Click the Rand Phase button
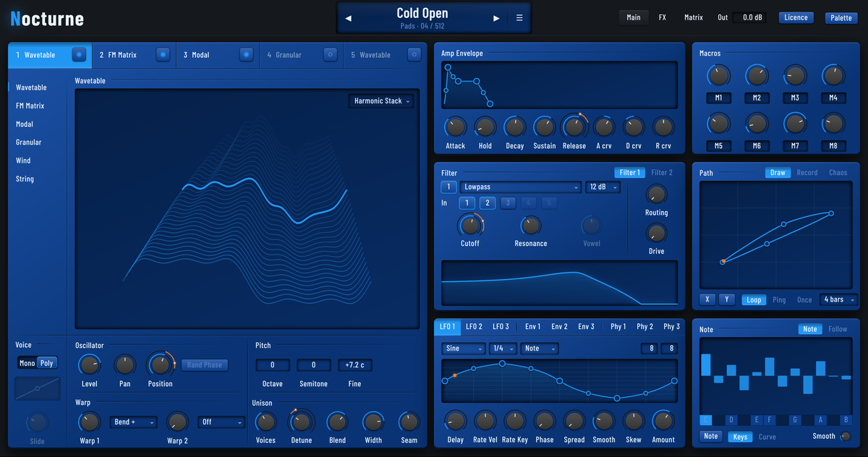Screen dimensions: 868x457 pyautogui.click(x=205, y=365)
